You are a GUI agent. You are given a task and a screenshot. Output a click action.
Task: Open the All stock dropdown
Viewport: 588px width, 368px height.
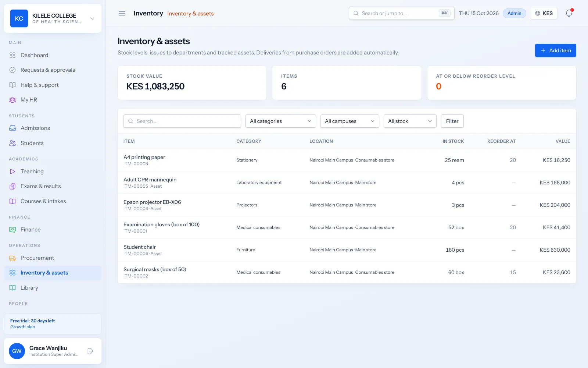tap(410, 121)
